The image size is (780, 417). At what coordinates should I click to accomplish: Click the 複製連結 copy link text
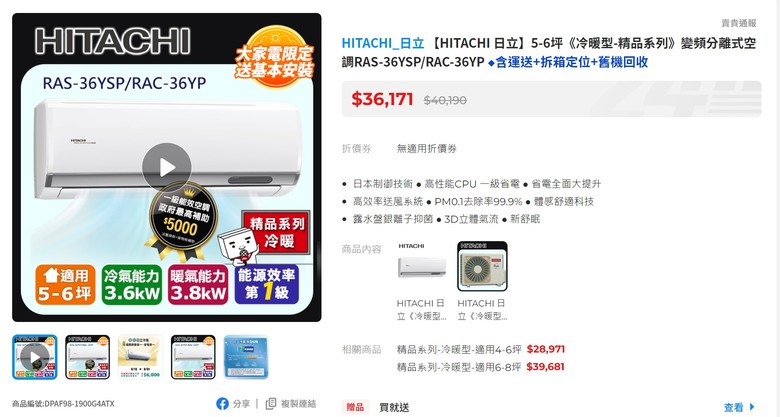[298, 404]
